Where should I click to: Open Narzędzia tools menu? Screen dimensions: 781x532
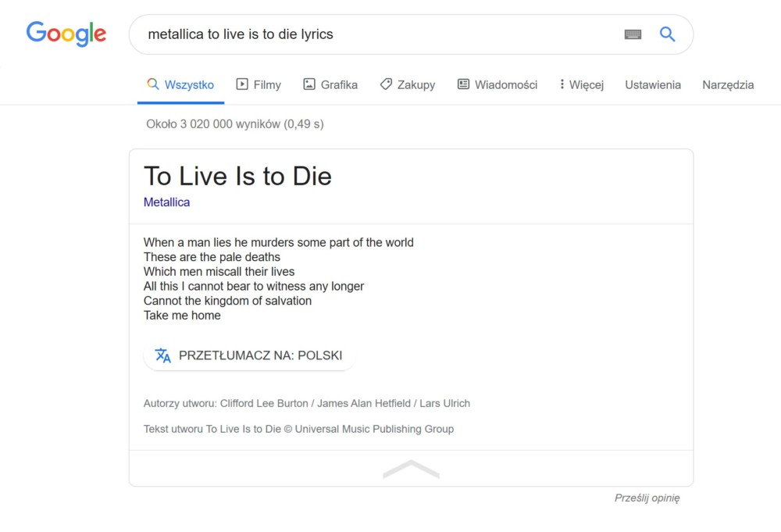[728, 84]
